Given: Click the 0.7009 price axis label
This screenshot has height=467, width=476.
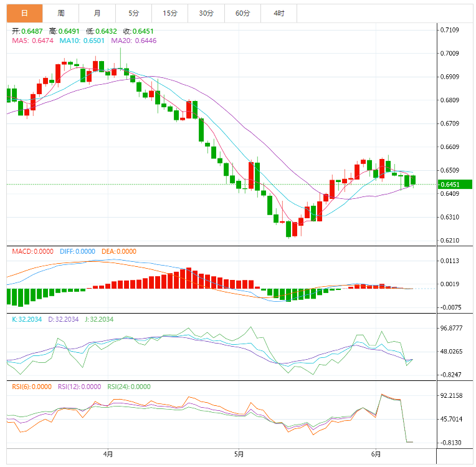Looking at the screenshot, I should click(450, 53).
